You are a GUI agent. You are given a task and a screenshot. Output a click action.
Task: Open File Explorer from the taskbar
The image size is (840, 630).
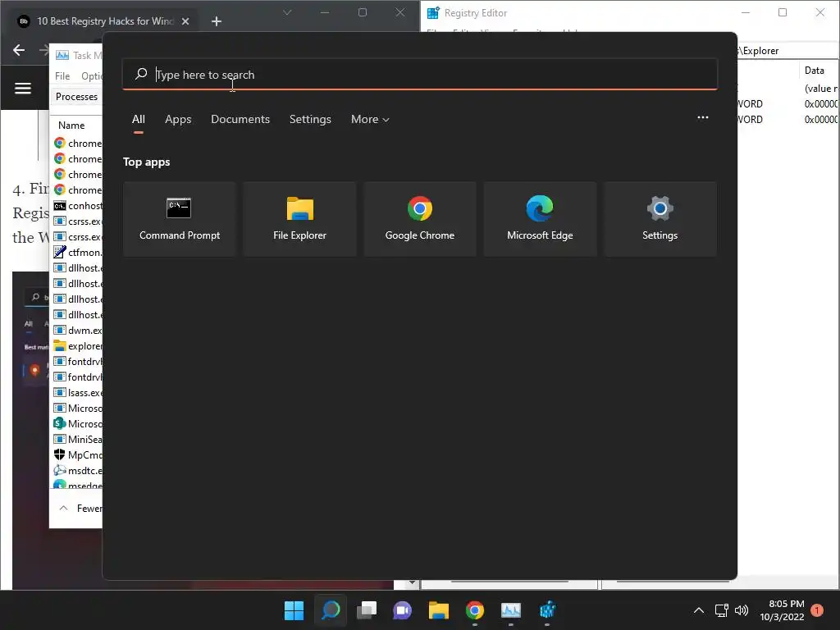(x=438, y=610)
